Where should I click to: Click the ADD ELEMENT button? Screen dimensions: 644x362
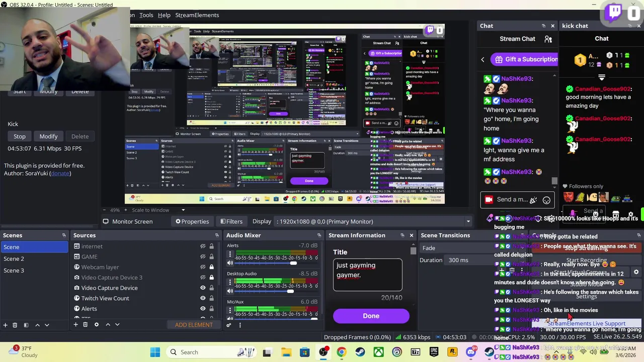(194, 325)
